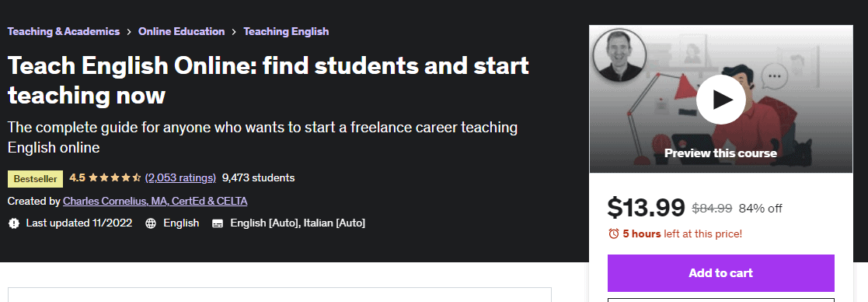Open the 2,053 ratings link
Viewport: 868px width, 302px height.
pos(180,178)
